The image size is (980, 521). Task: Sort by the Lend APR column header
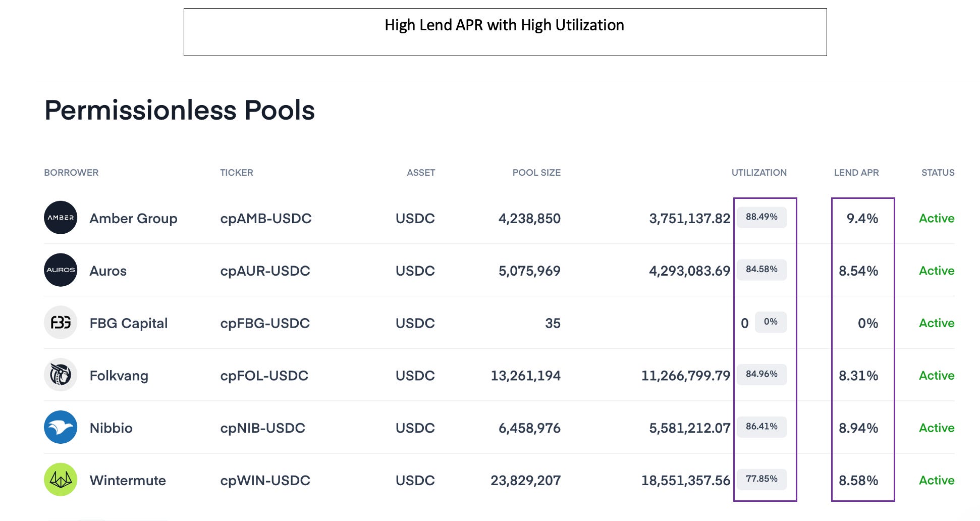point(856,173)
